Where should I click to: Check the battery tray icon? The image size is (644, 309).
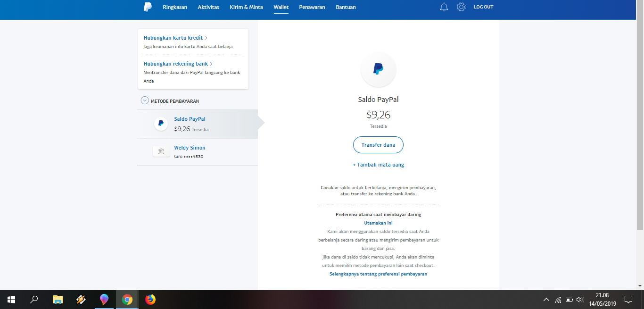point(569,300)
